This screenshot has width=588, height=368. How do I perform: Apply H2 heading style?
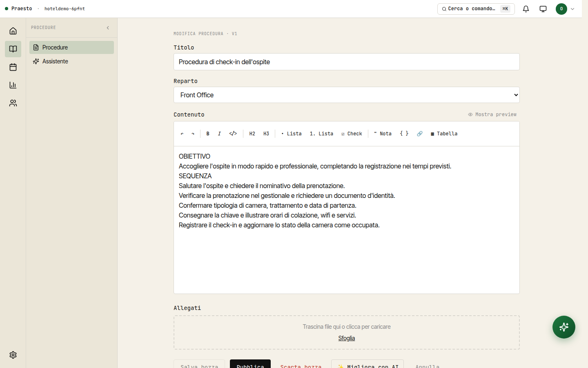click(x=252, y=134)
